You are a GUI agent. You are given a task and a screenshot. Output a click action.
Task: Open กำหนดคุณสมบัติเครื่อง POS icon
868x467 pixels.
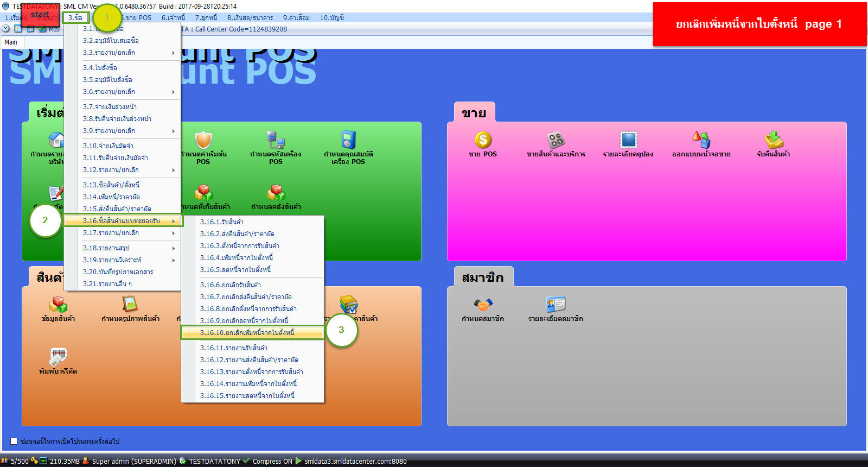click(348, 140)
